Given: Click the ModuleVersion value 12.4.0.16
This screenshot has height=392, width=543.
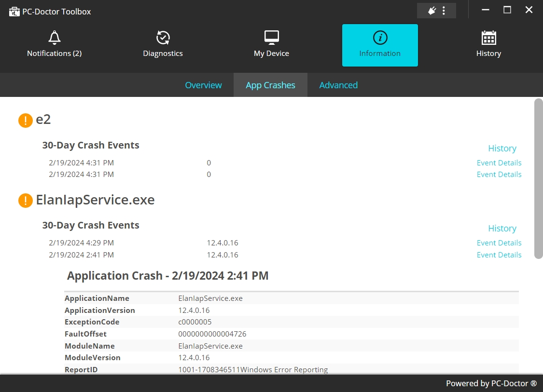Looking at the screenshot, I should click(x=194, y=358).
